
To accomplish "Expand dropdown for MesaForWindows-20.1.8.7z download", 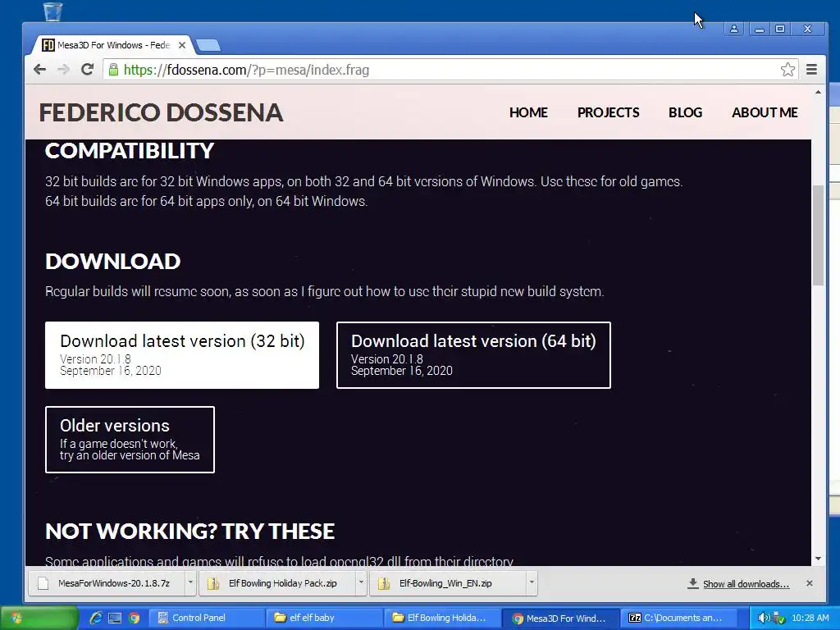I will pyautogui.click(x=190, y=583).
